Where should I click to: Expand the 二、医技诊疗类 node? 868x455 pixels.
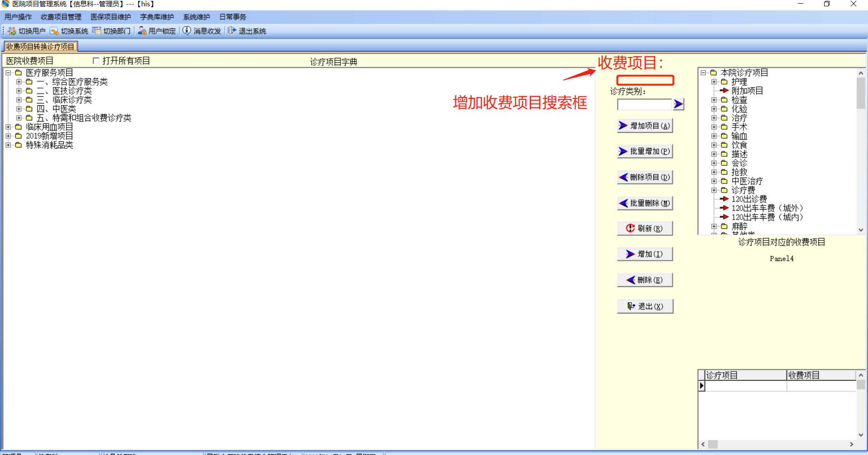(19, 91)
